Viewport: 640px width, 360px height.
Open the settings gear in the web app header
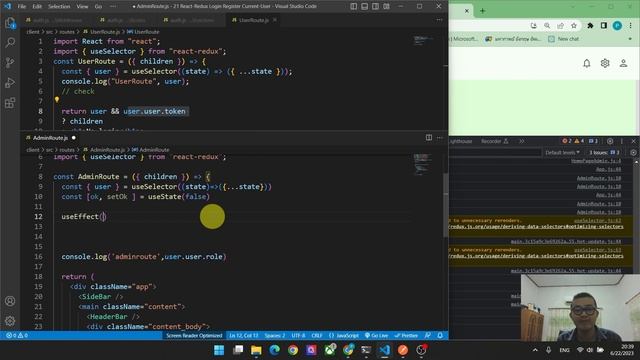[605, 63]
